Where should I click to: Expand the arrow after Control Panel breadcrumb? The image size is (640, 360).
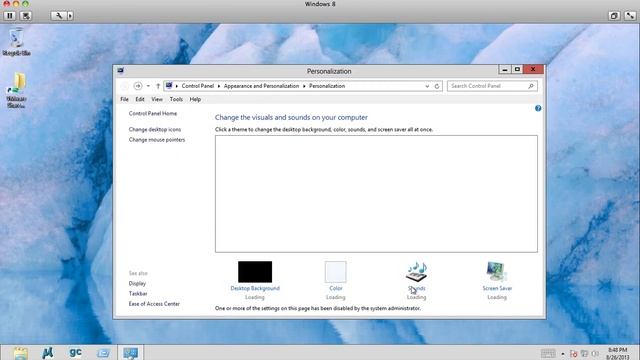pos(219,86)
